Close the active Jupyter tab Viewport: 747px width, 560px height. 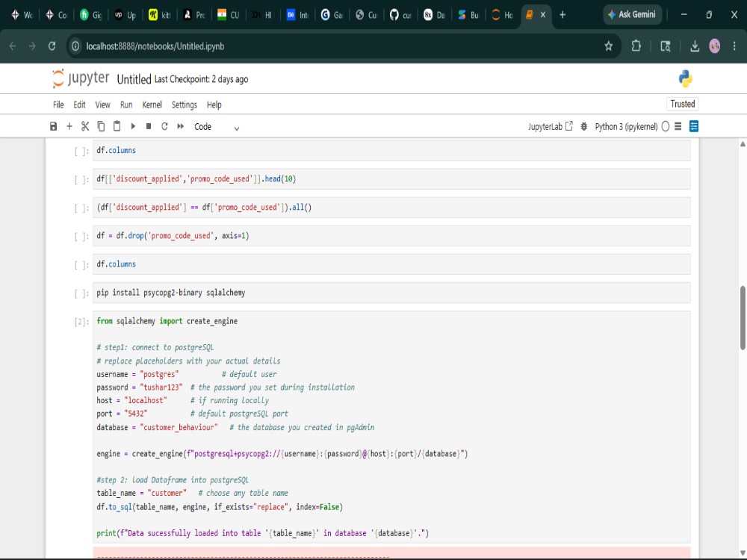point(542,15)
